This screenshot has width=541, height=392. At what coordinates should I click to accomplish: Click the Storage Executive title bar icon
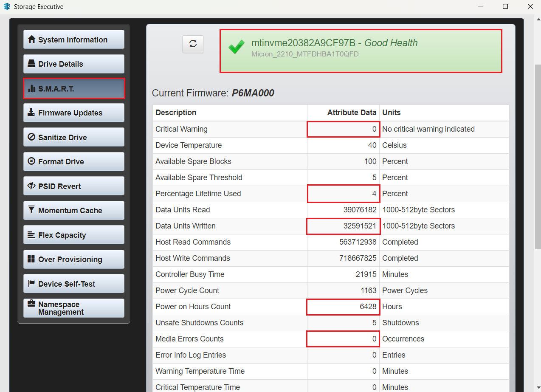tap(6, 6)
